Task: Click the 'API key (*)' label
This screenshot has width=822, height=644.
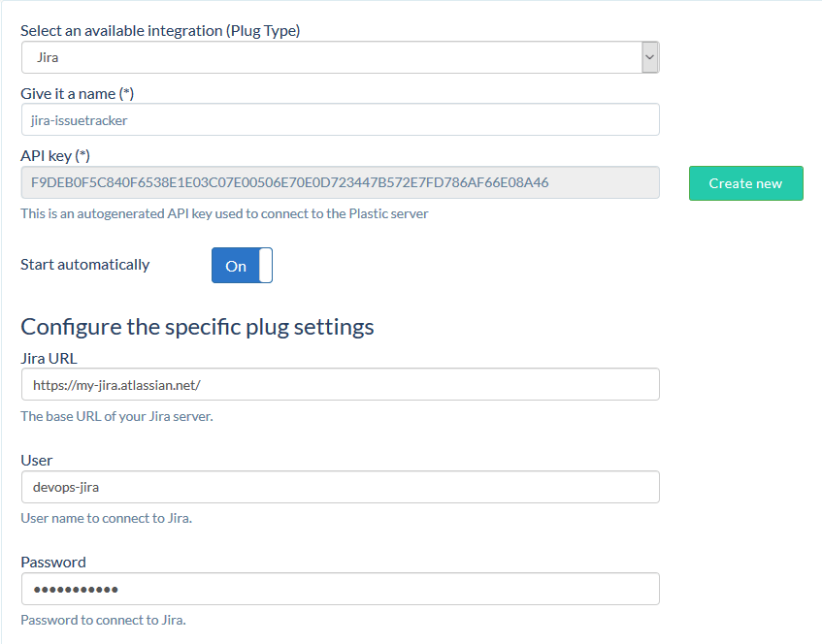Action: (54, 154)
